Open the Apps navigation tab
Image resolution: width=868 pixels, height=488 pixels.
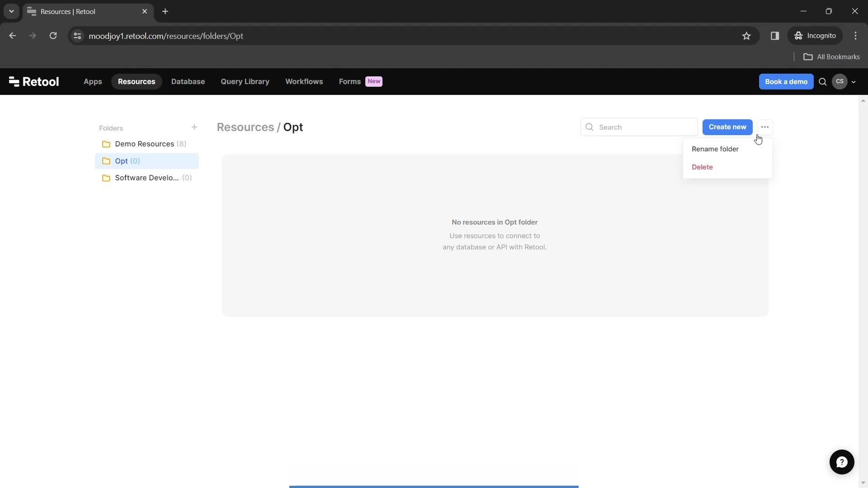point(93,81)
